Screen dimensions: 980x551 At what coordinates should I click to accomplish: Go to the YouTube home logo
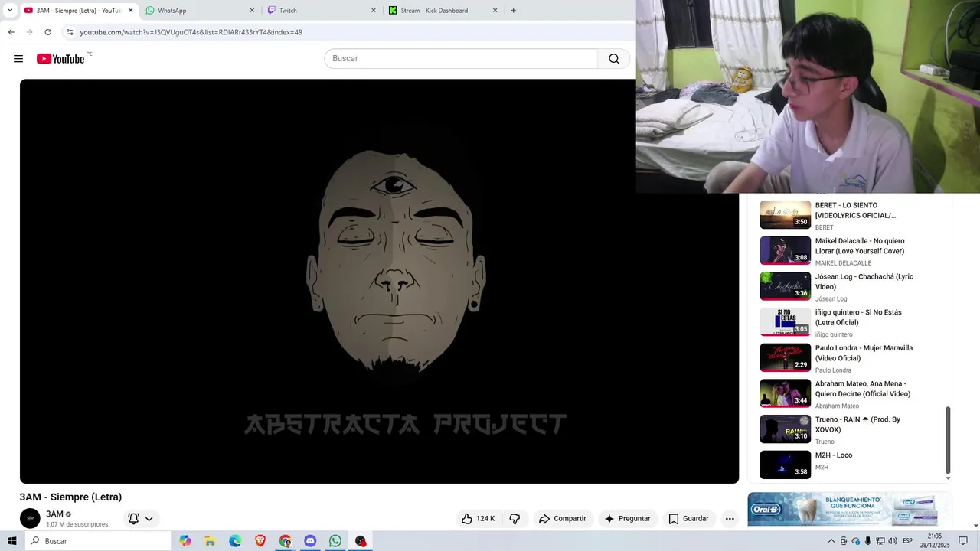tap(60, 59)
